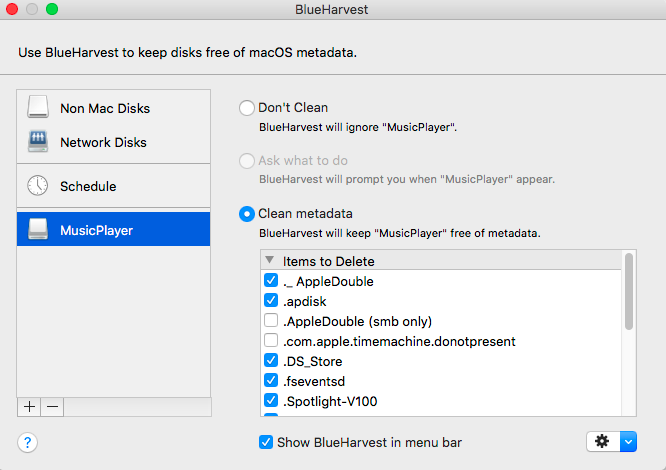Select the Clean metadata radio button
666x470 pixels.
247,214
